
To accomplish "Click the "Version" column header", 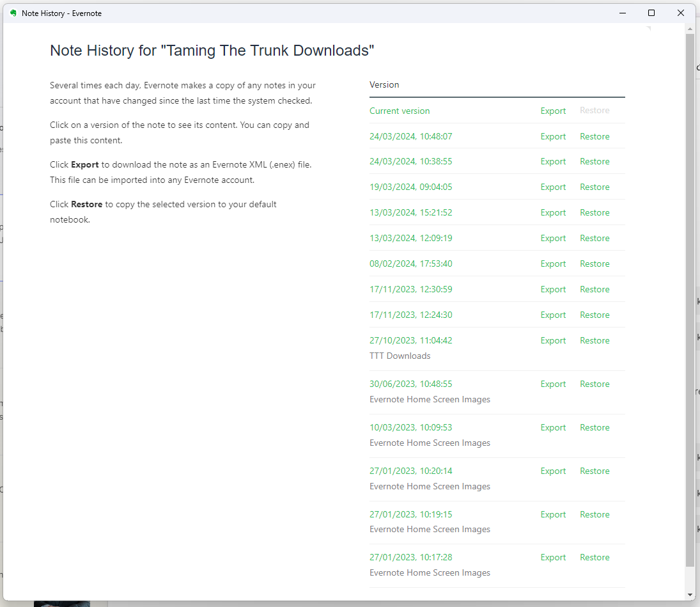I will (384, 85).
